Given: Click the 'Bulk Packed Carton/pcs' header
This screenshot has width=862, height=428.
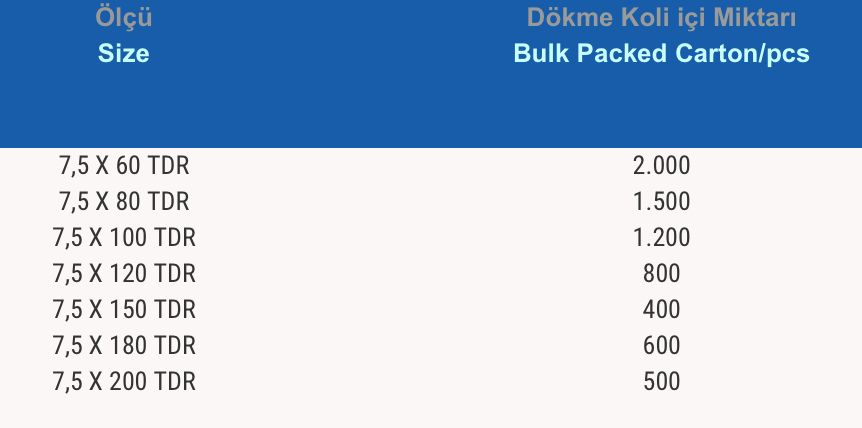Looking at the screenshot, I should coord(661,54).
